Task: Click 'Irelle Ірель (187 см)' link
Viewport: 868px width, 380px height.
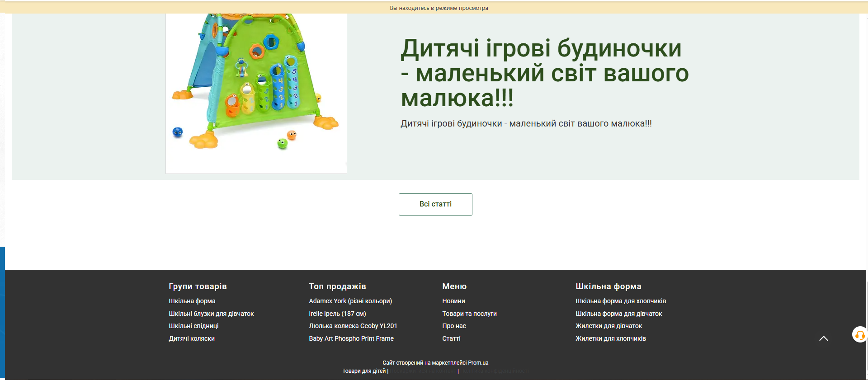Action: [x=337, y=314]
